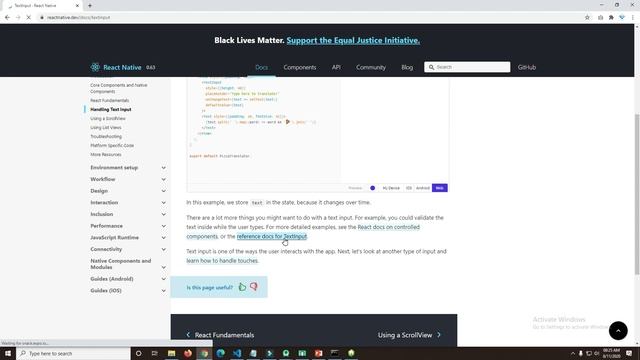The width and height of the screenshot is (640, 360).
Task: Click the microphone icon in system tray
Action: pyautogui.click(x=581, y=353)
